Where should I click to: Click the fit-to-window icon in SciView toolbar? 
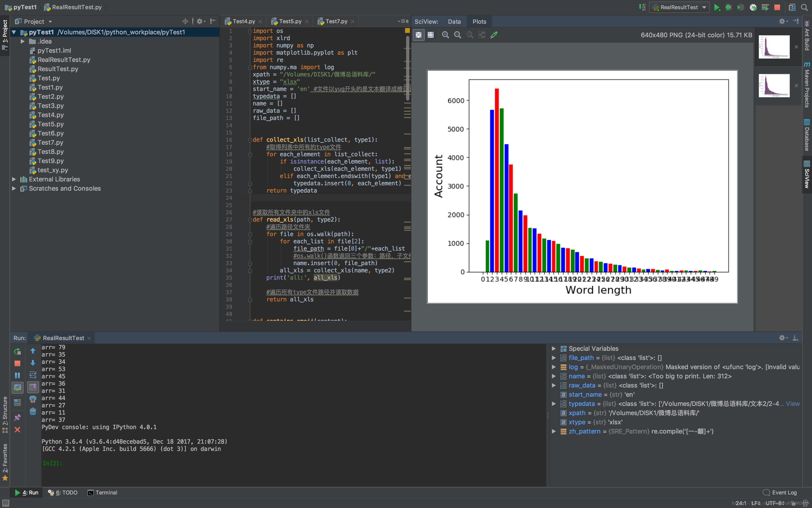(482, 35)
